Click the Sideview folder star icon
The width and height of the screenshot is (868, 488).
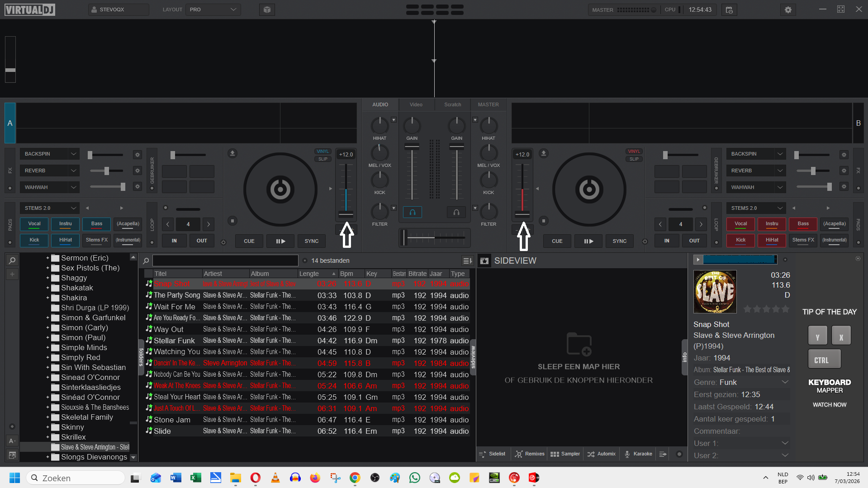click(484, 261)
